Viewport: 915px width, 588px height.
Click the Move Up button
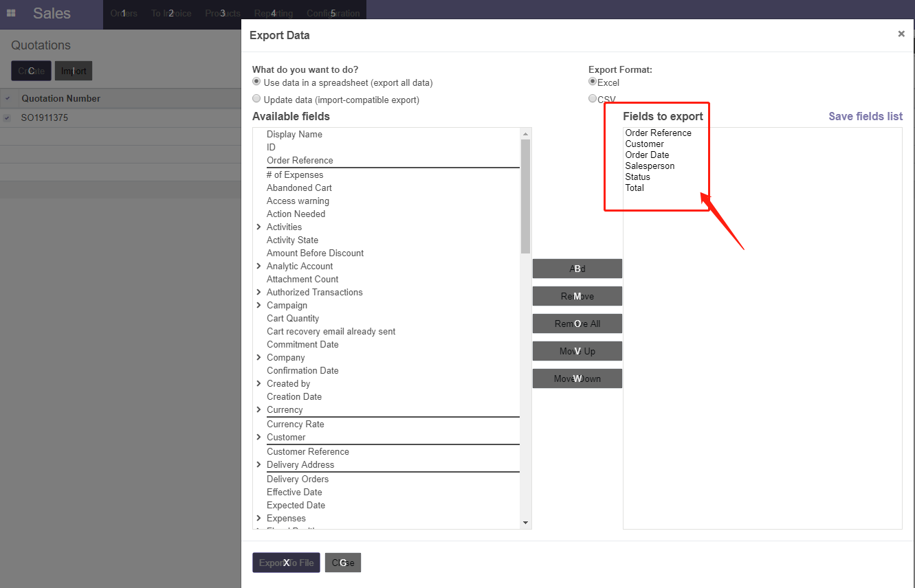[x=577, y=351]
